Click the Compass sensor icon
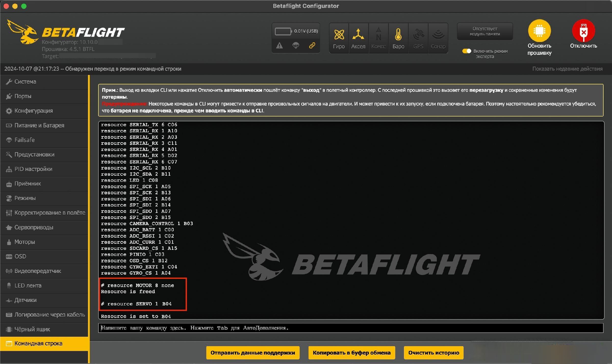This screenshot has width=612, height=364. pyautogui.click(x=378, y=38)
